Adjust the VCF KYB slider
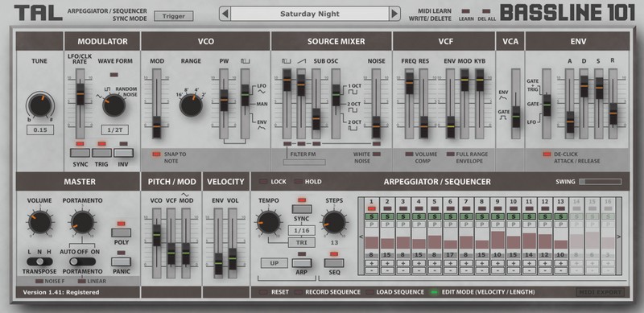This screenshot has height=313, width=644. pos(480,80)
